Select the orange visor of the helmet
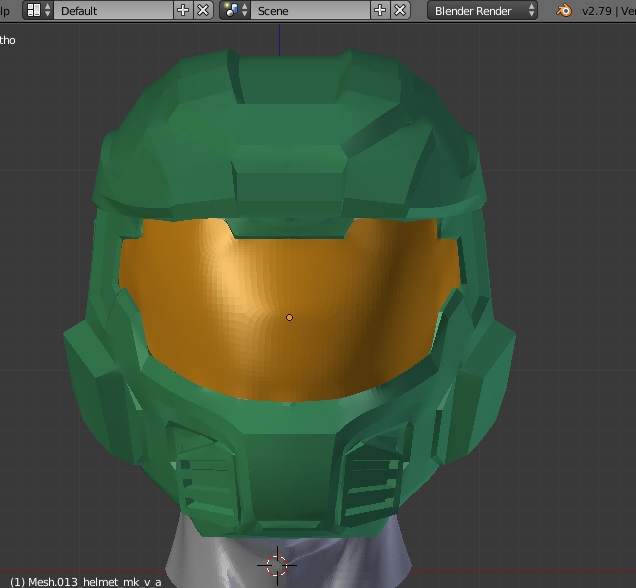 (x=289, y=308)
